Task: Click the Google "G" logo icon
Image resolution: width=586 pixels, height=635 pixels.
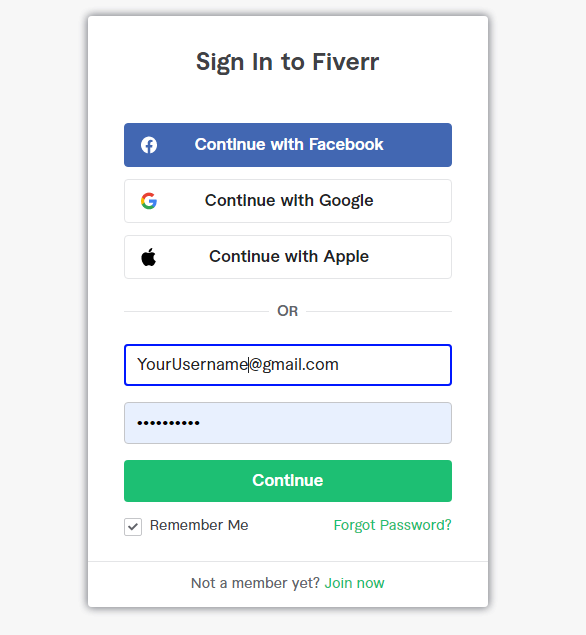Action: pos(149,201)
